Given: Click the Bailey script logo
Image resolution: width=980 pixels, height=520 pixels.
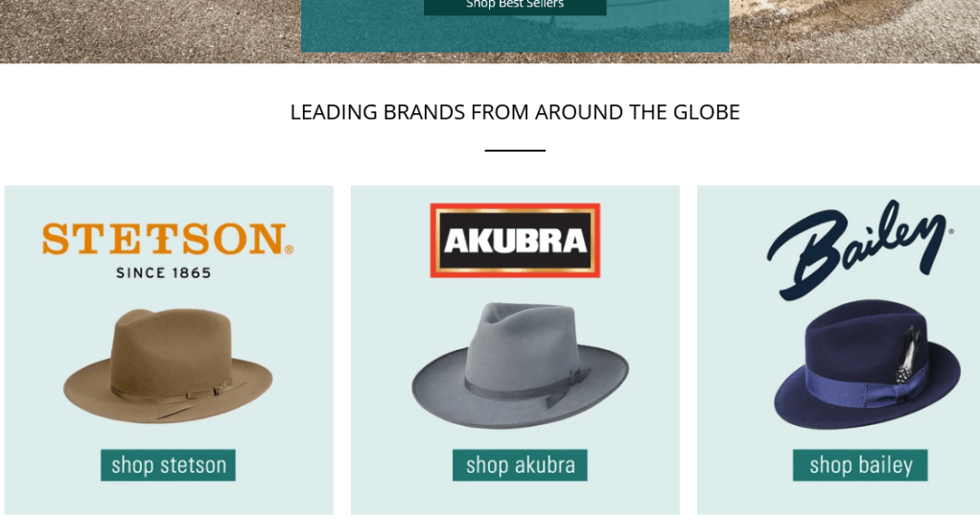Looking at the screenshot, I should [x=860, y=248].
